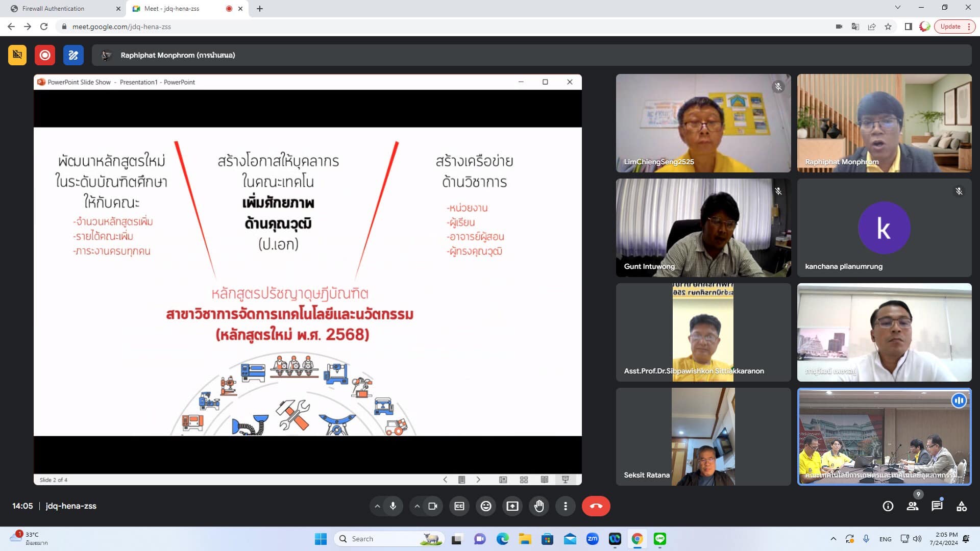Screen dimensions: 980x551
Task: Expand video settings arrow beside camera
Action: [x=417, y=506]
